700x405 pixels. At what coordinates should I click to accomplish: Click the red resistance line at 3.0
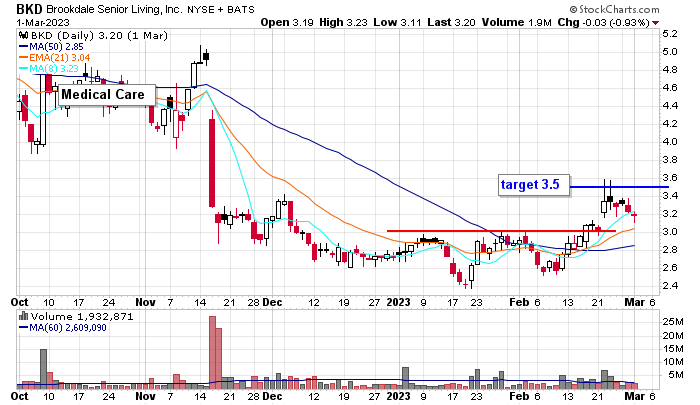click(501, 231)
